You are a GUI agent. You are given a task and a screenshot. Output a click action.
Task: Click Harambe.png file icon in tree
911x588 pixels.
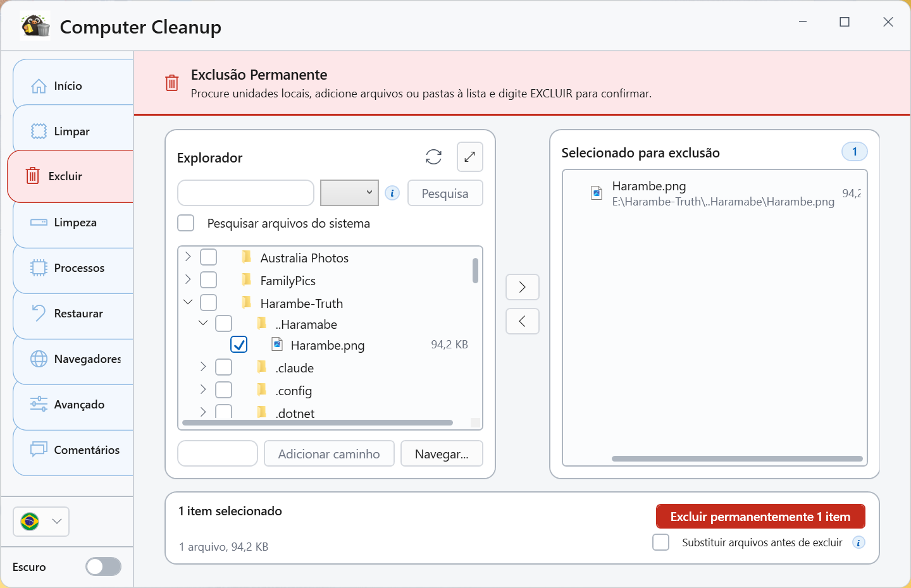tap(277, 344)
